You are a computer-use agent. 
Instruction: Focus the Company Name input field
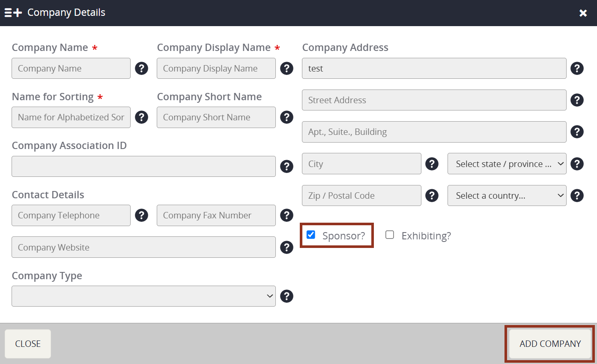point(71,69)
